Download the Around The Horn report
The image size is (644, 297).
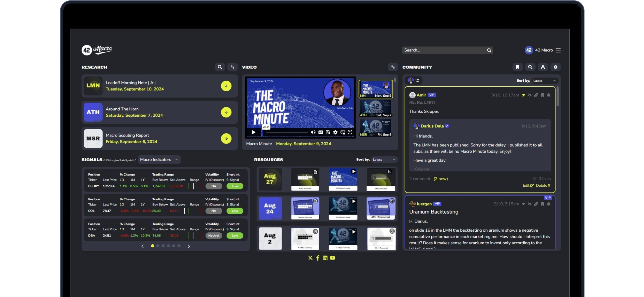[x=226, y=112]
